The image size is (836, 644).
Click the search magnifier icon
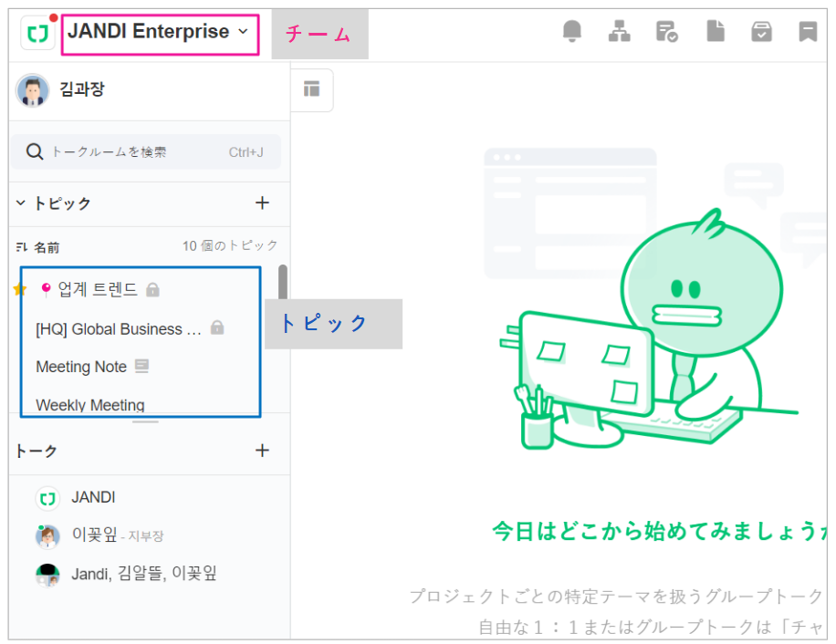35,151
